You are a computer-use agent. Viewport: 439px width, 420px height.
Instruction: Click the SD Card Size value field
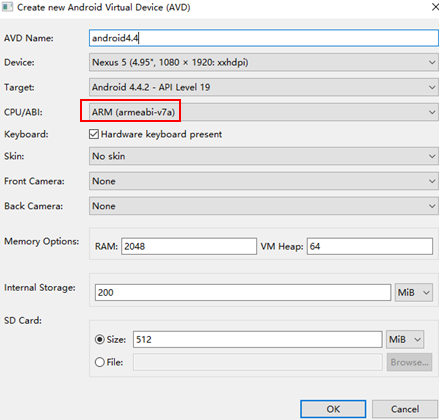(x=257, y=339)
